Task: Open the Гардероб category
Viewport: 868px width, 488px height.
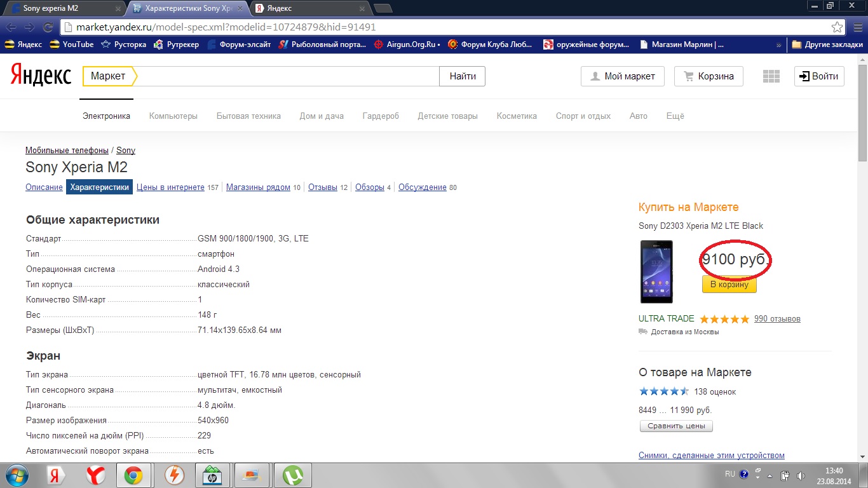Action: [381, 116]
